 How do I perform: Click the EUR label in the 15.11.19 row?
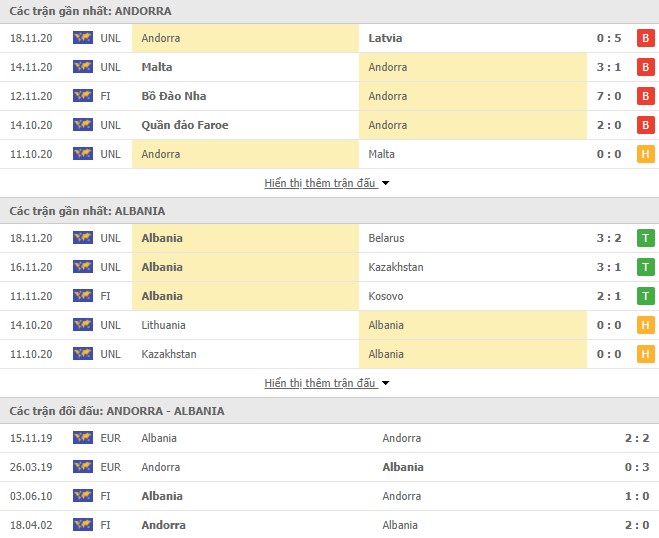(x=111, y=438)
